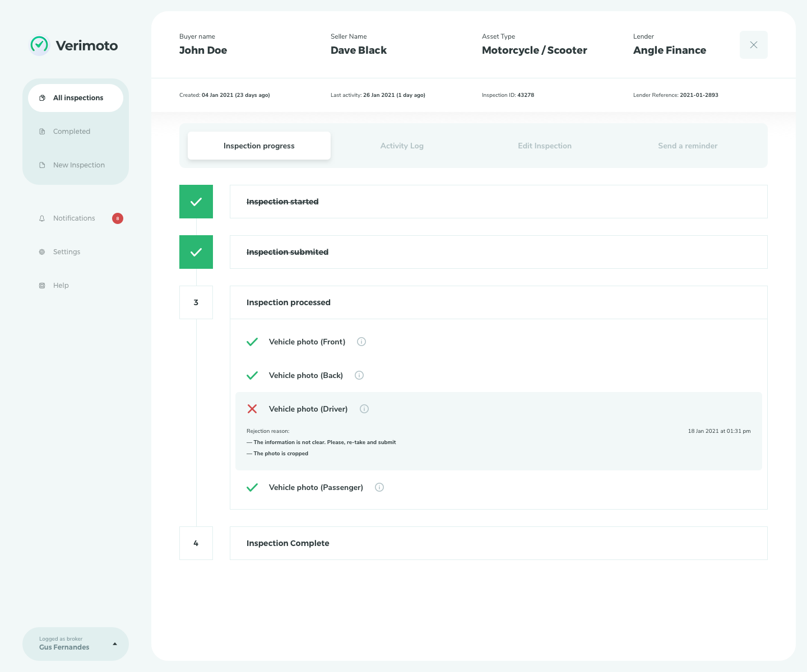
Task: Click the Verimoto checkmark logo icon
Action: click(x=39, y=45)
